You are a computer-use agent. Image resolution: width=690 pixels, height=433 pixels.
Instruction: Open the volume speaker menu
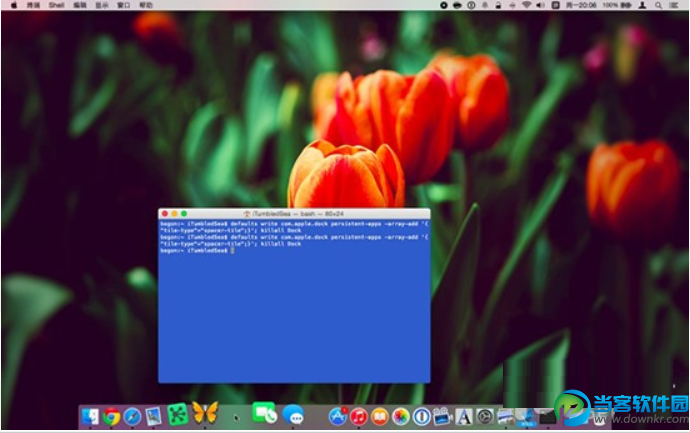pyautogui.click(x=540, y=5)
